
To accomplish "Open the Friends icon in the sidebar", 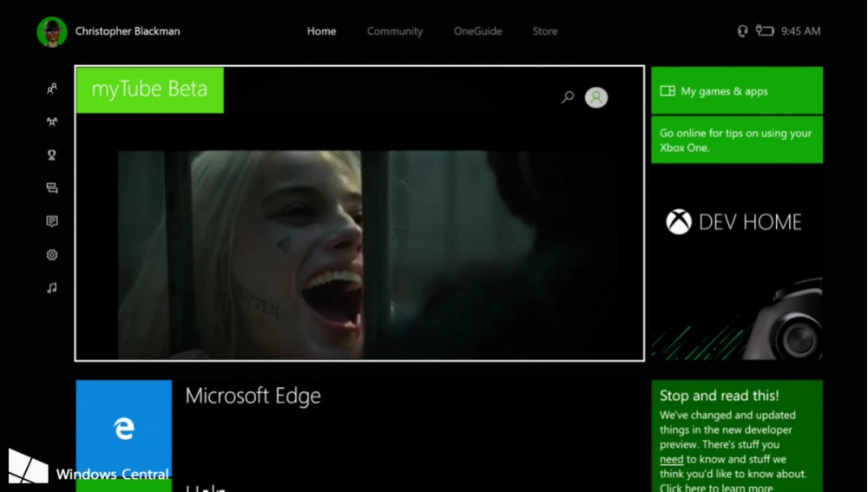I will click(52, 89).
